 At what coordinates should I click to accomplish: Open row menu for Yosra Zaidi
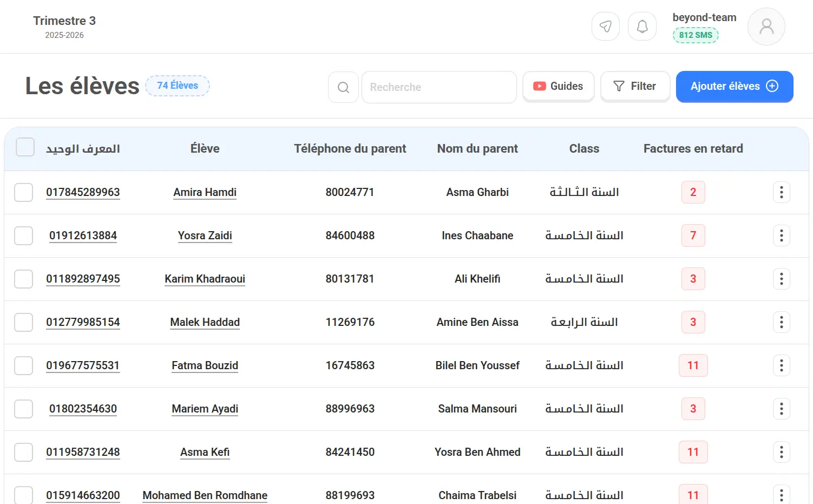click(x=782, y=235)
